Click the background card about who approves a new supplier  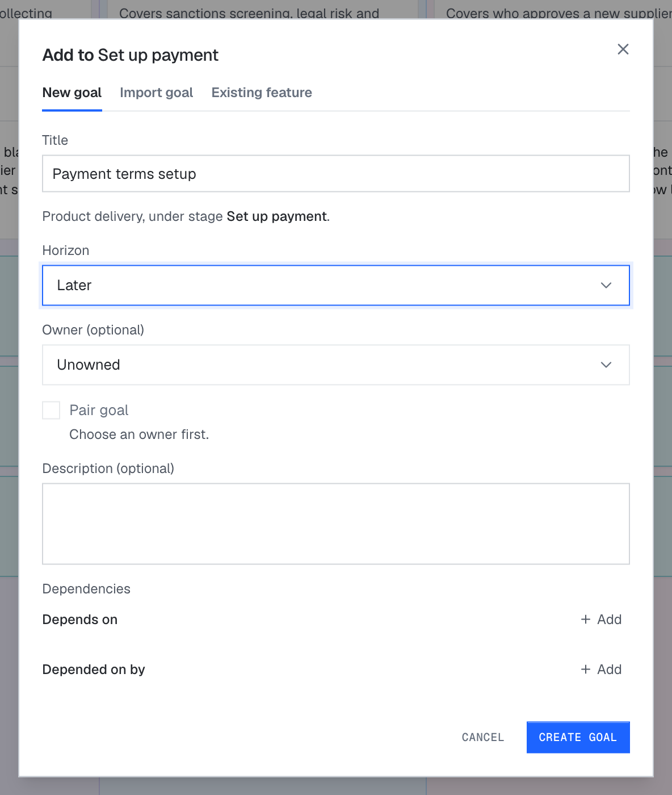coord(553,9)
